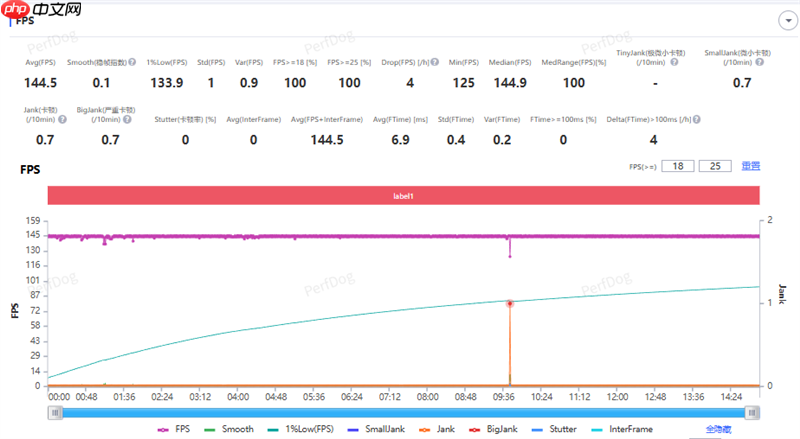Click the 重置 reset link
Screen dimensions: 800x439
click(x=750, y=166)
